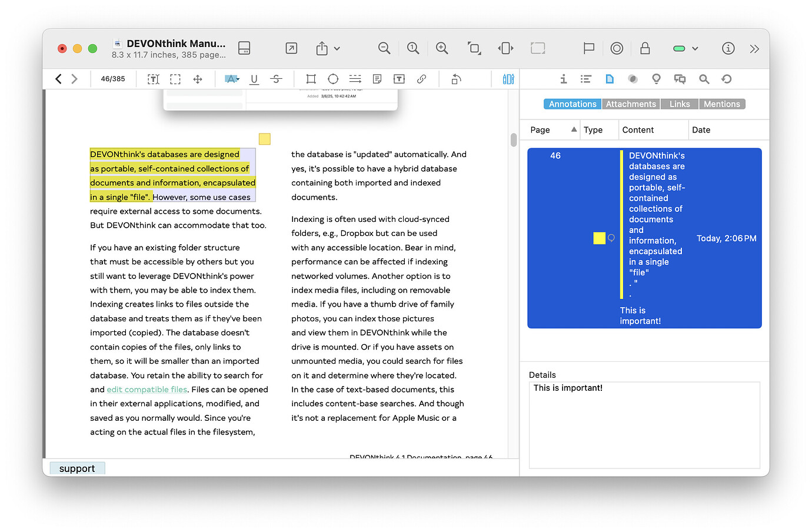The width and height of the screenshot is (812, 532).
Task: Toggle the lock on this document
Action: (645, 48)
